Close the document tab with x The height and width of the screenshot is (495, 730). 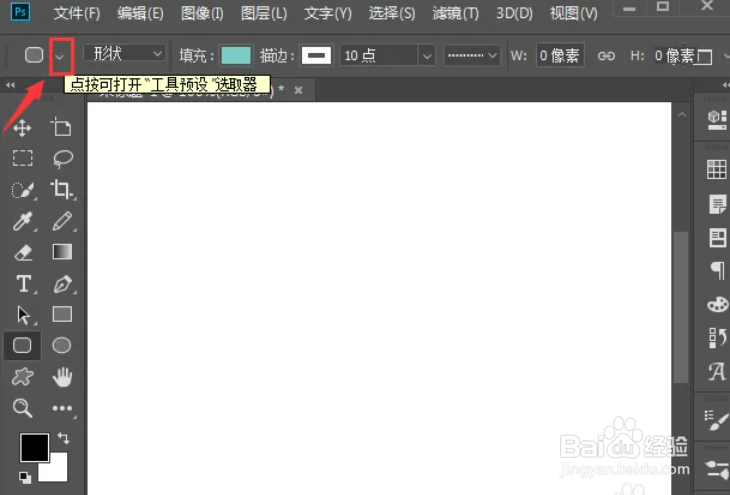298,90
